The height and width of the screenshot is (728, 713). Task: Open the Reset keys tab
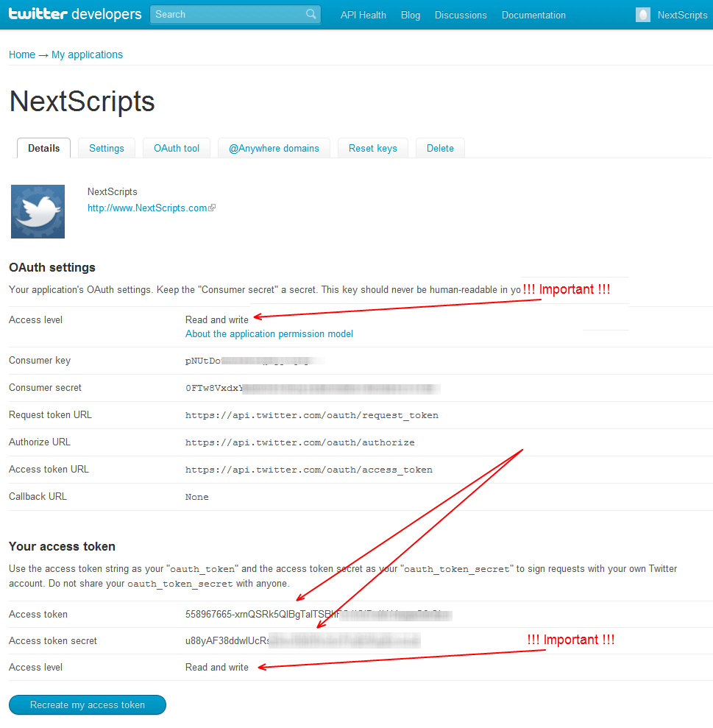[x=373, y=148]
